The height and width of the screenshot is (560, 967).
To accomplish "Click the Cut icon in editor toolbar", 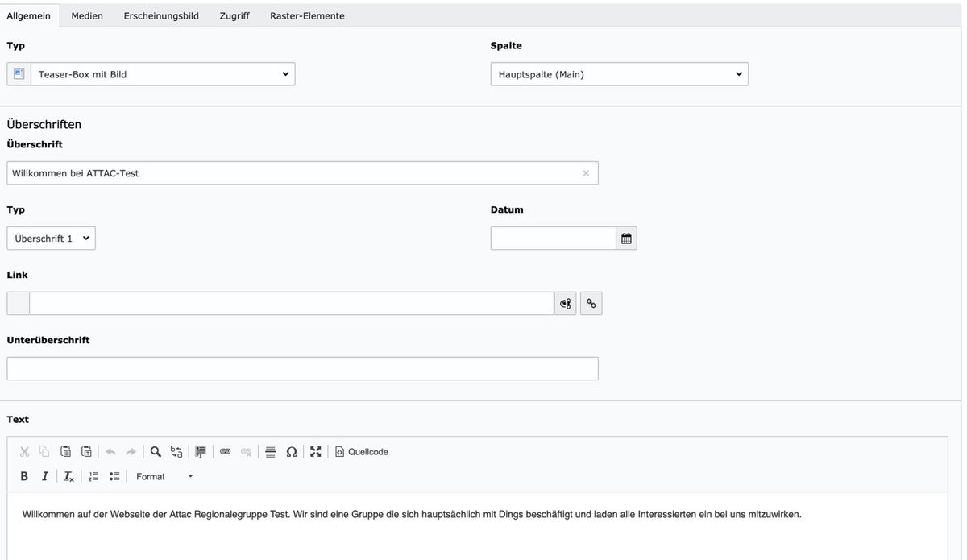I will pyautogui.click(x=24, y=452).
